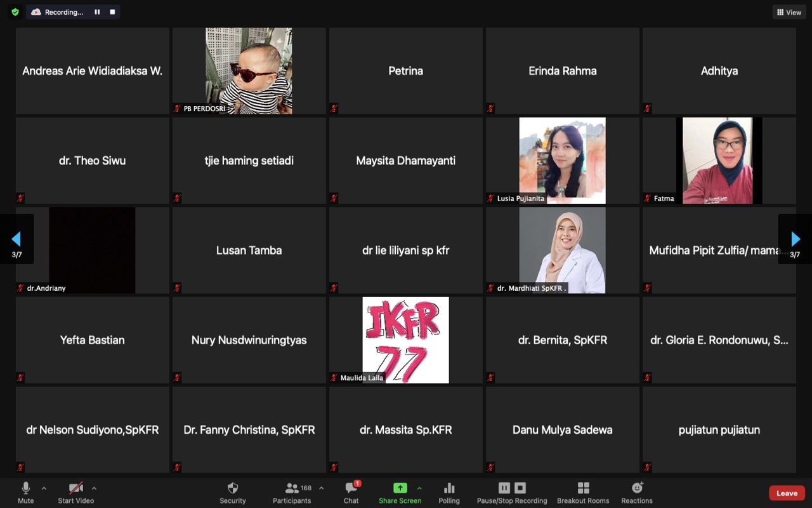Click the Nury Nusdwinuringtyas name
Screen dimensions: 812x508
point(249,340)
